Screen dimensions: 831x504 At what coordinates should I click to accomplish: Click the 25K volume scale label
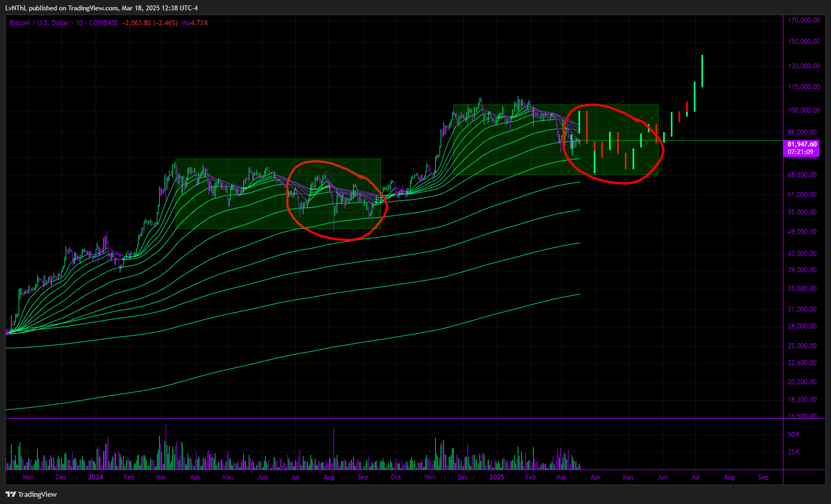click(793, 452)
